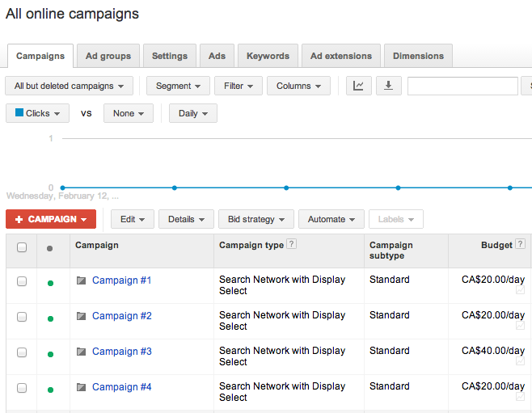Click help icon next to Campaign type
The height and width of the screenshot is (413, 532).
(x=292, y=245)
